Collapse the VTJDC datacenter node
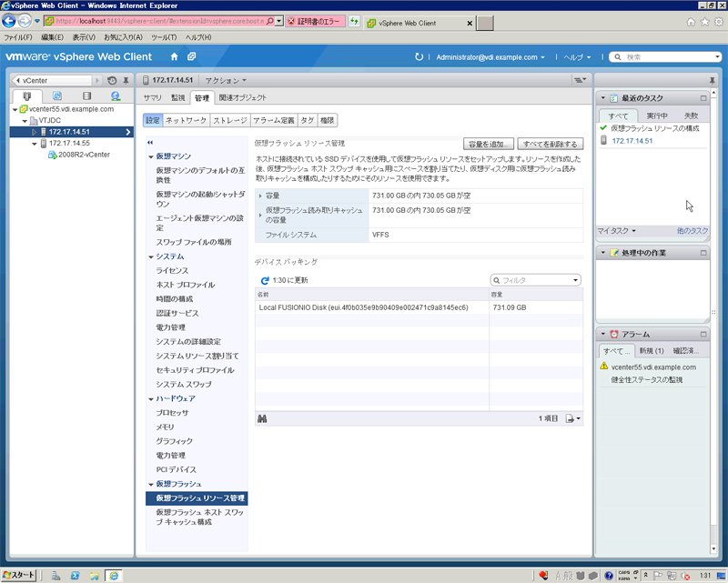Image resolution: width=728 pixels, height=583 pixels. click(25, 121)
